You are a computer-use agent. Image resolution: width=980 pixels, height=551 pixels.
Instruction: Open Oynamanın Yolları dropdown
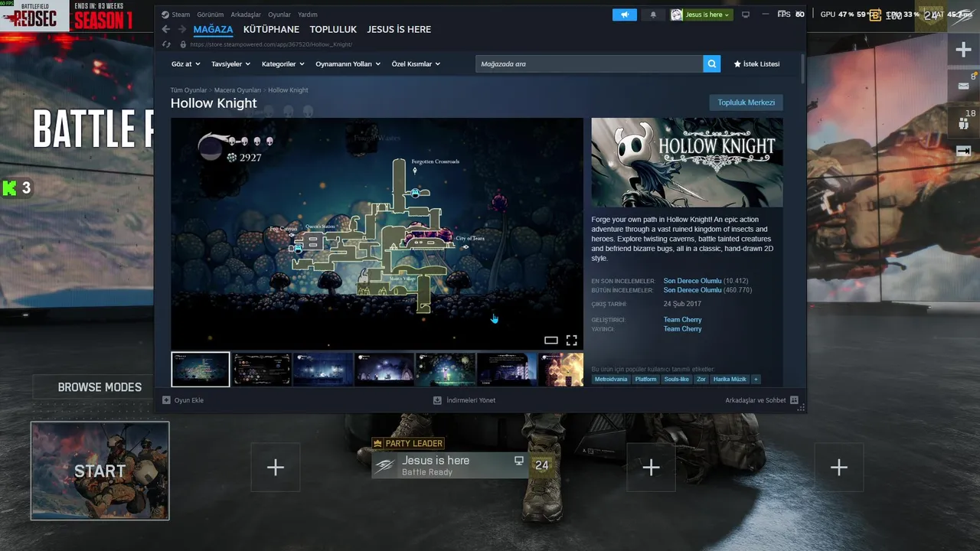[x=348, y=64]
